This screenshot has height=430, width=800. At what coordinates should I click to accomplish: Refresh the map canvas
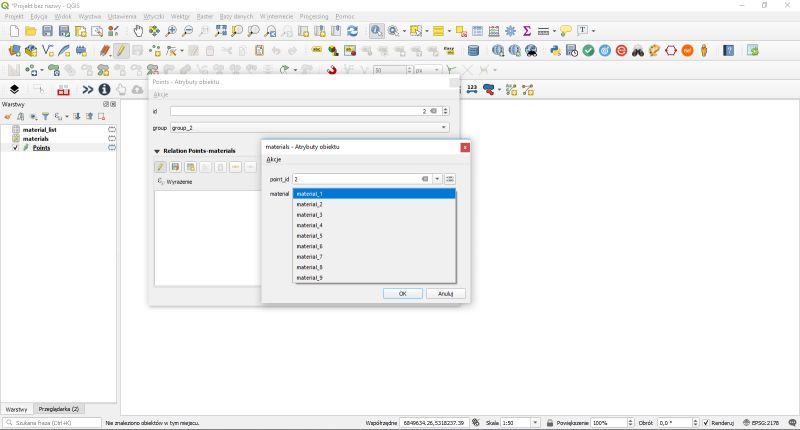353,31
